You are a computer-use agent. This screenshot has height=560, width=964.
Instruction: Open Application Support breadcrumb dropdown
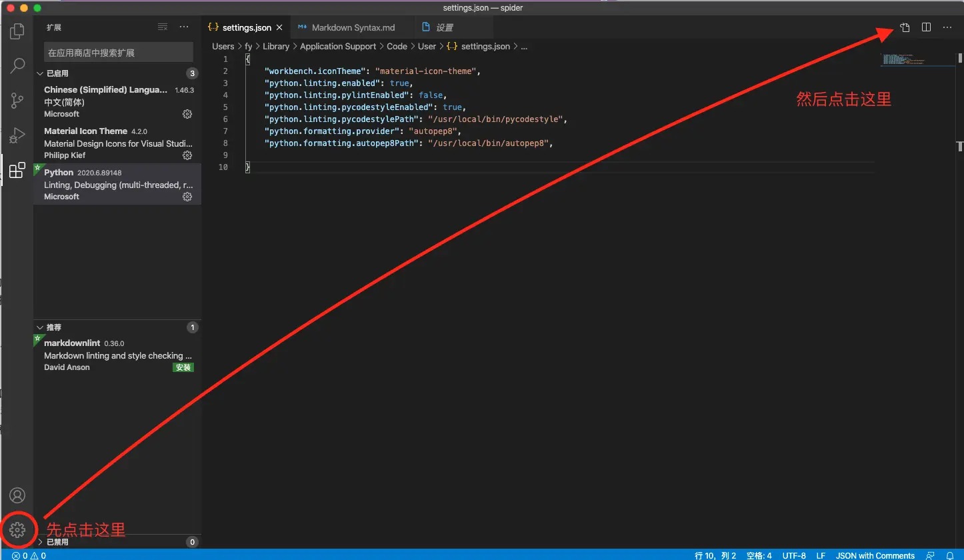click(x=338, y=47)
